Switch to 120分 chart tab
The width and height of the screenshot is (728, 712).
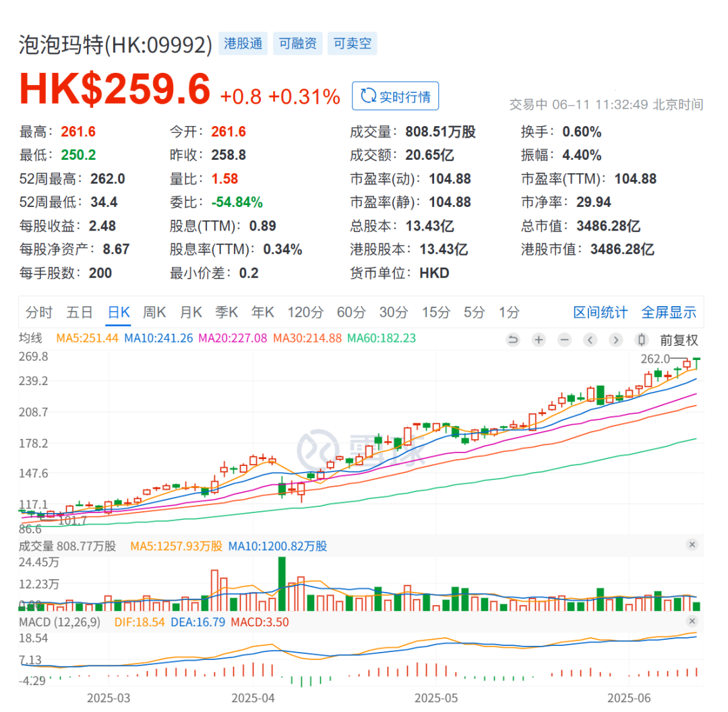(305, 312)
